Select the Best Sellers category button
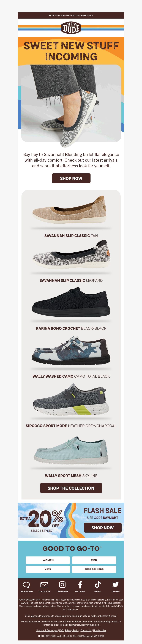Image resolution: width=142 pixels, height=644 pixels. click(94, 569)
